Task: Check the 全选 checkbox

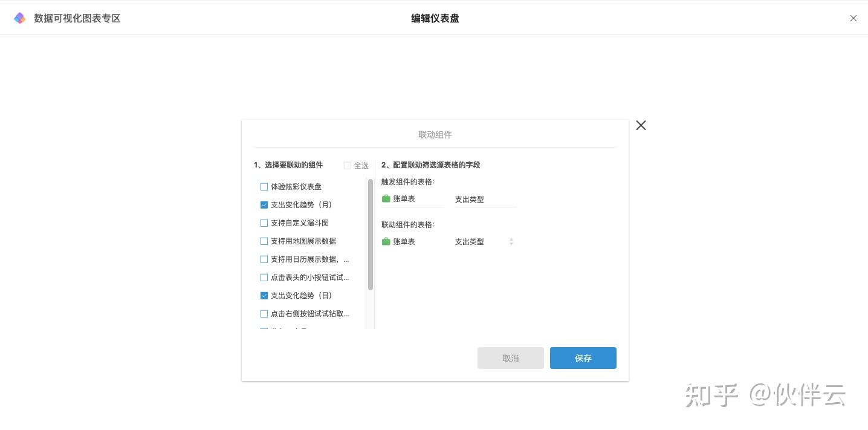Action: coord(348,166)
